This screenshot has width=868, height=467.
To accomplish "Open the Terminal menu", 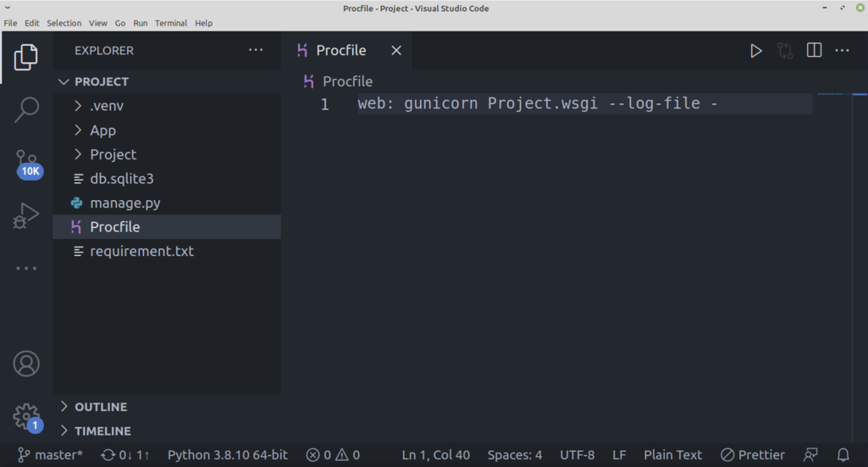I will click(171, 23).
